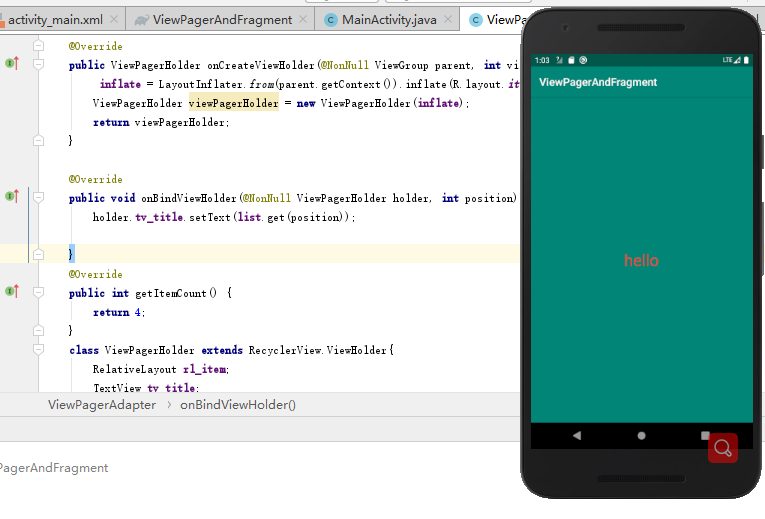Close the ViewPagerAndFragment tab
765x519 pixels.
[303, 20]
